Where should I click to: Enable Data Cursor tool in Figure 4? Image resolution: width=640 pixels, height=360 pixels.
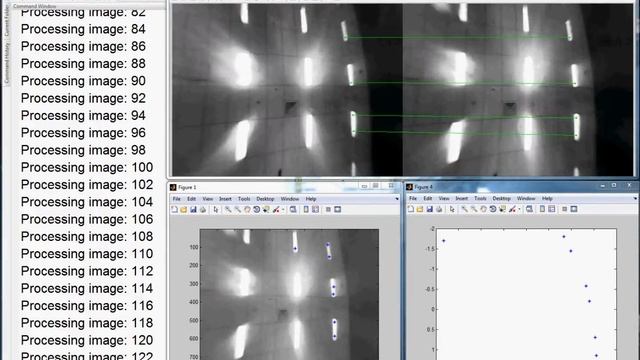502,209
